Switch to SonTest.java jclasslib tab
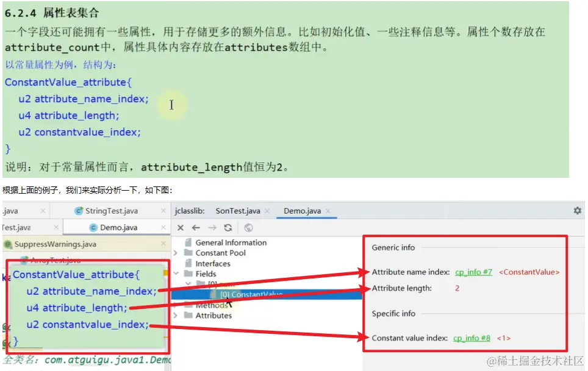Viewport: 588px width, 371px height. (238, 211)
